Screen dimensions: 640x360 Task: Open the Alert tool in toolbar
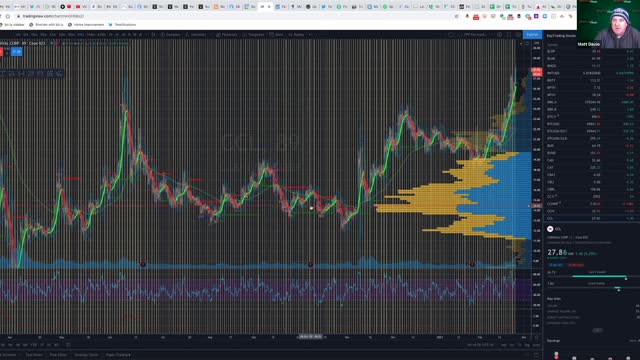click(x=276, y=35)
